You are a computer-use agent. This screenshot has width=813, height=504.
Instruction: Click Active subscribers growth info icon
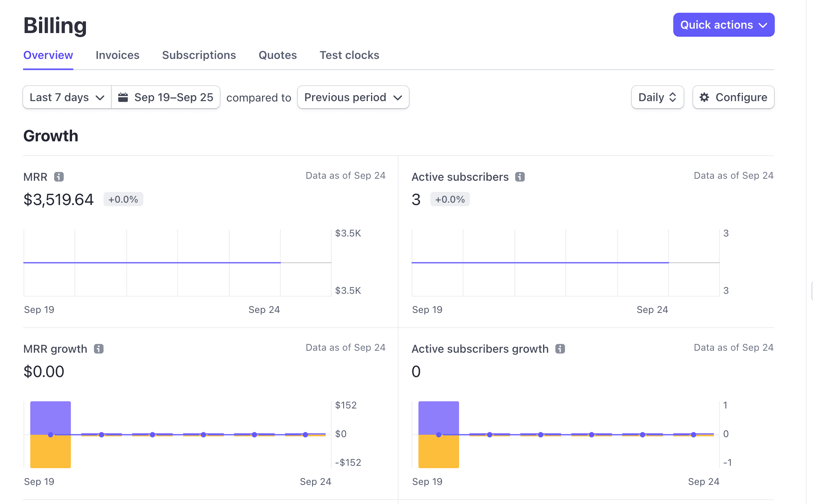(x=560, y=349)
